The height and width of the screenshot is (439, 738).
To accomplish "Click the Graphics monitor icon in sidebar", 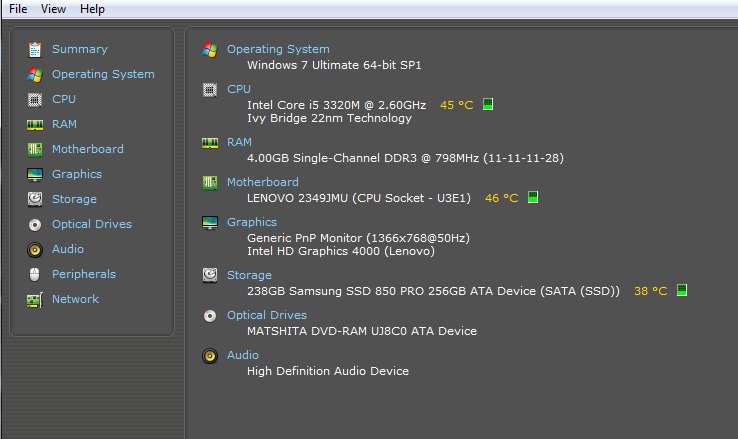I will pos(35,174).
